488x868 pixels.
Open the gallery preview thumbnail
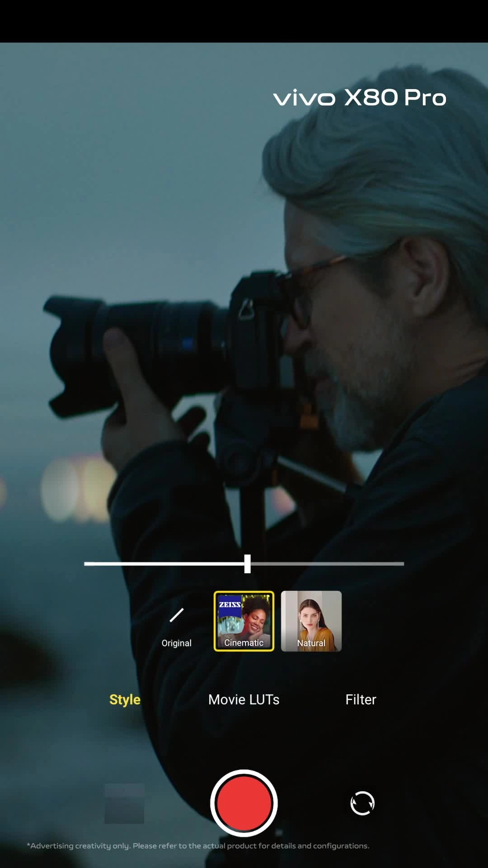124,803
